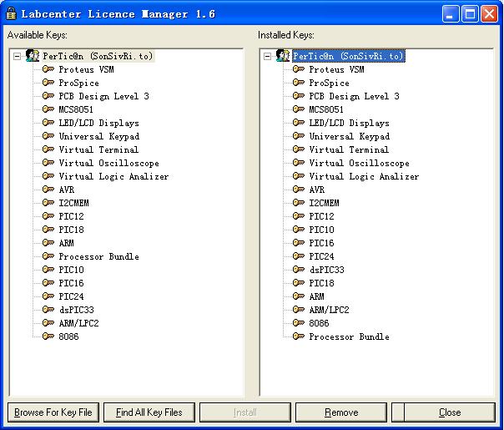Select PCB Design Level 3 in Available Keys
The height and width of the screenshot is (430, 504).
tap(103, 96)
